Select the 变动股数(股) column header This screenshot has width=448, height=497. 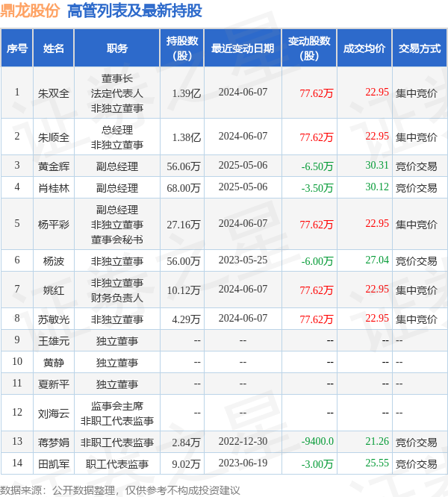pyautogui.click(x=309, y=49)
